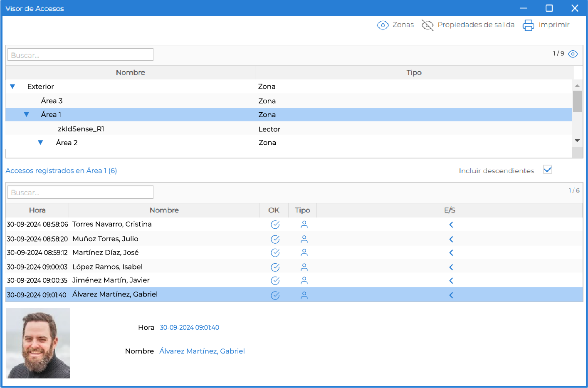Collapse the Área 1 node
Image resolution: width=588 pixels, height=388 pixels.
pyautogui.click(x=26, y=114)
